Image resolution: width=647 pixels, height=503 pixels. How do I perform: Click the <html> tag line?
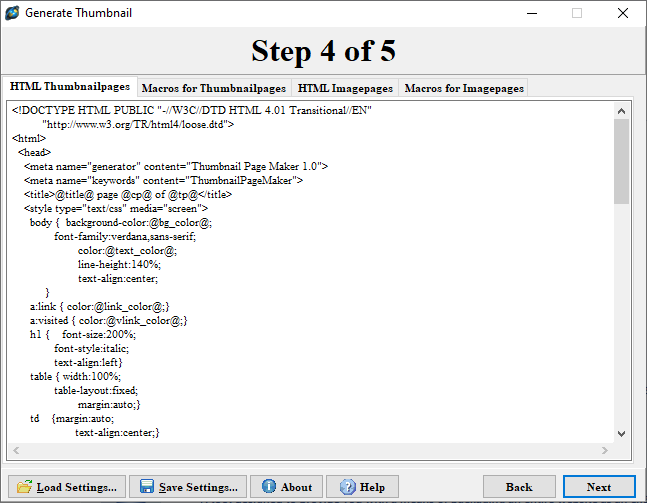[x=29, y=138]
